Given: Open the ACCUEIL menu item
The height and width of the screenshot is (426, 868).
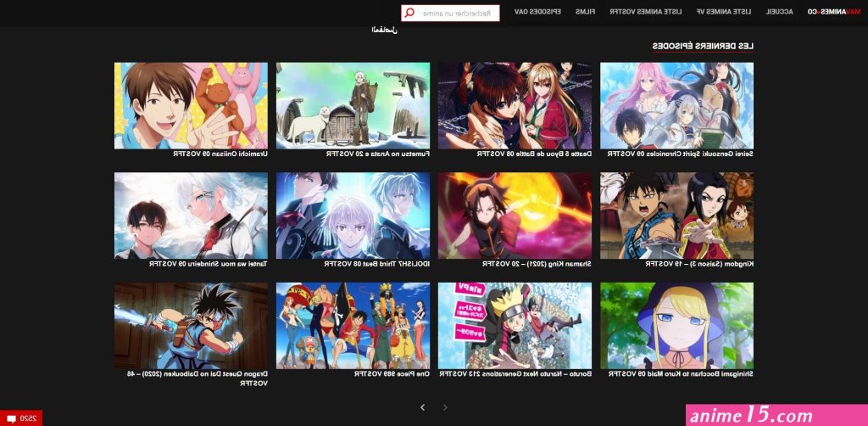Looking at the screenshot, I should [x=780, y=12].
